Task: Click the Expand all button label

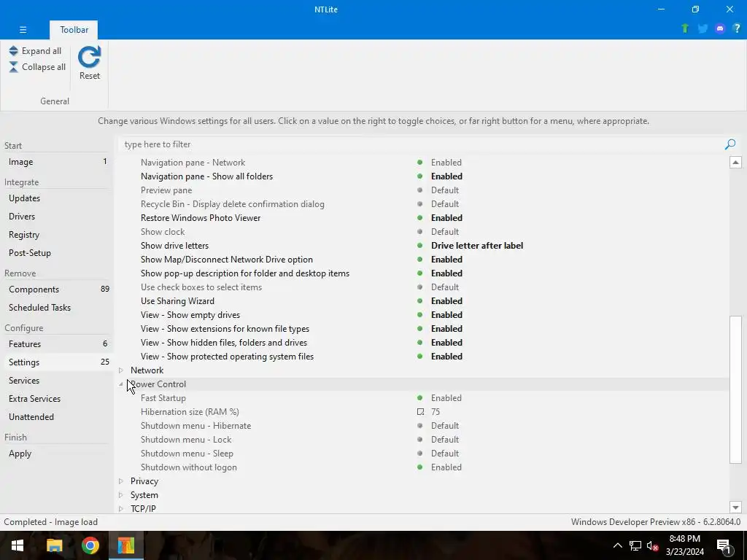Action: tap(42, 51)
